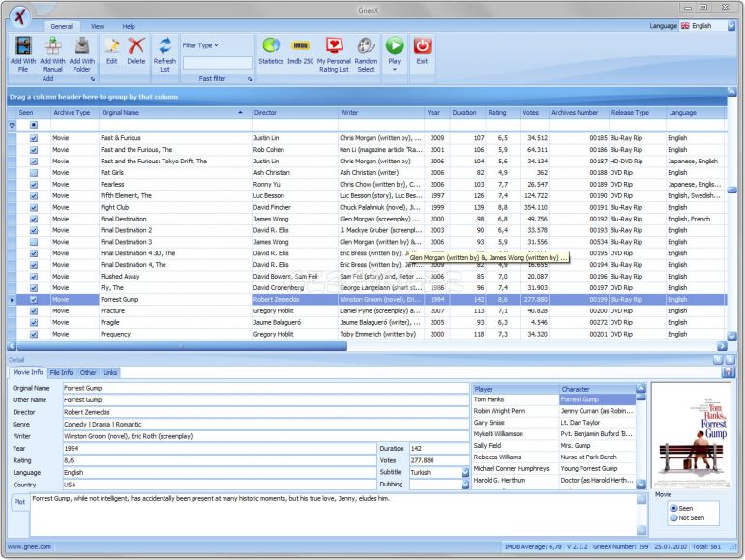
Task: Toggle Seen checkbox for Fight Club
Action: (x=33, y=207)
